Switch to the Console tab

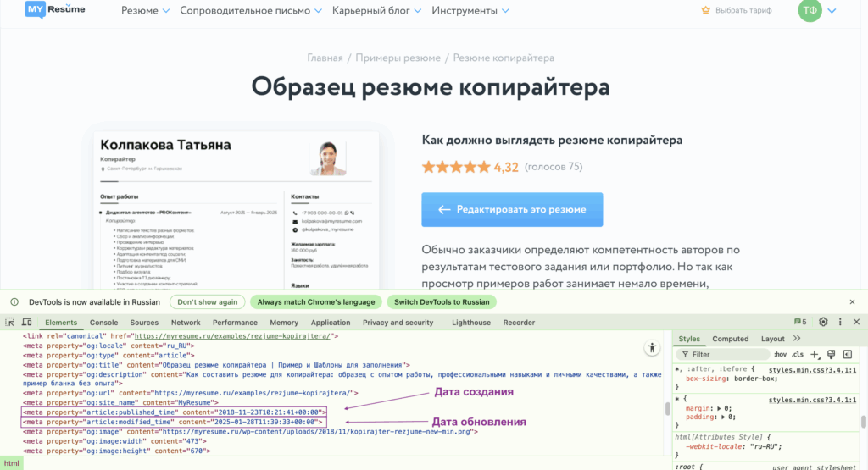103,323
